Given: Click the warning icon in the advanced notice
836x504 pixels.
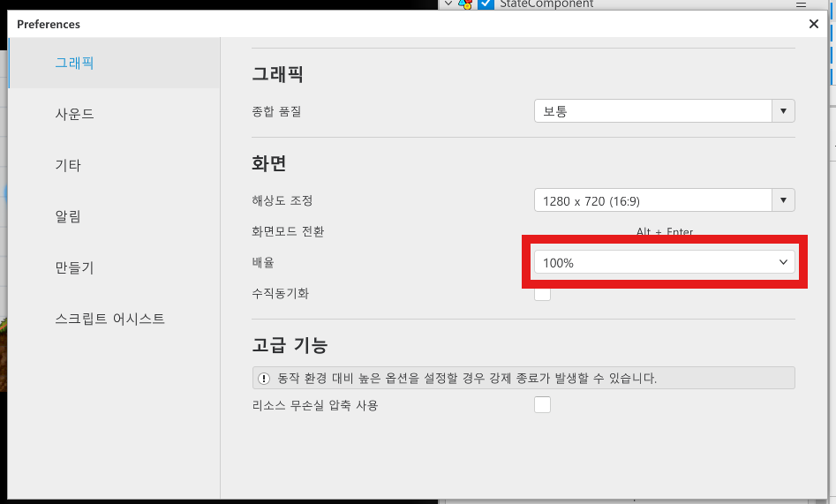Looking at the screenshot, I should click(264, 379).
